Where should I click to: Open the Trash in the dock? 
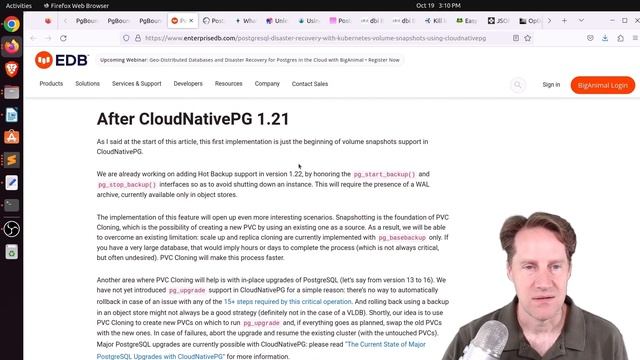11,252
